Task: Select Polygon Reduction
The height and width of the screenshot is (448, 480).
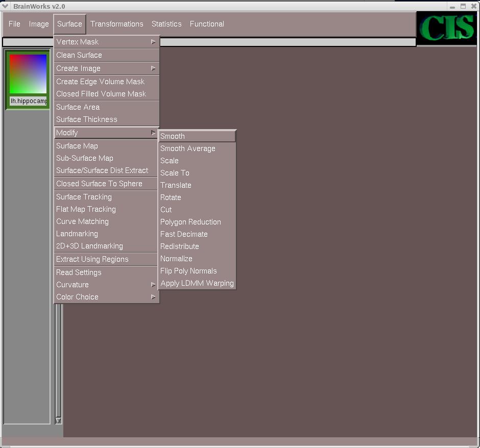Action: tap(197, 222)
